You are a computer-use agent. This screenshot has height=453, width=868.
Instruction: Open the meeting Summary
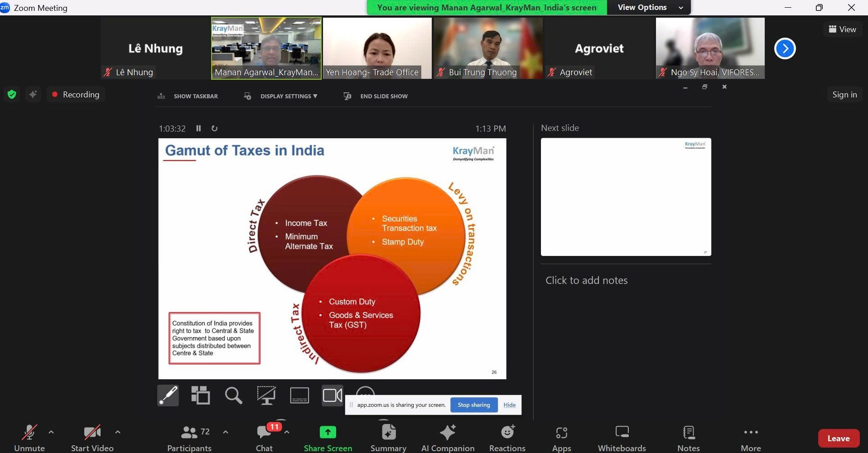click(388, 438)
